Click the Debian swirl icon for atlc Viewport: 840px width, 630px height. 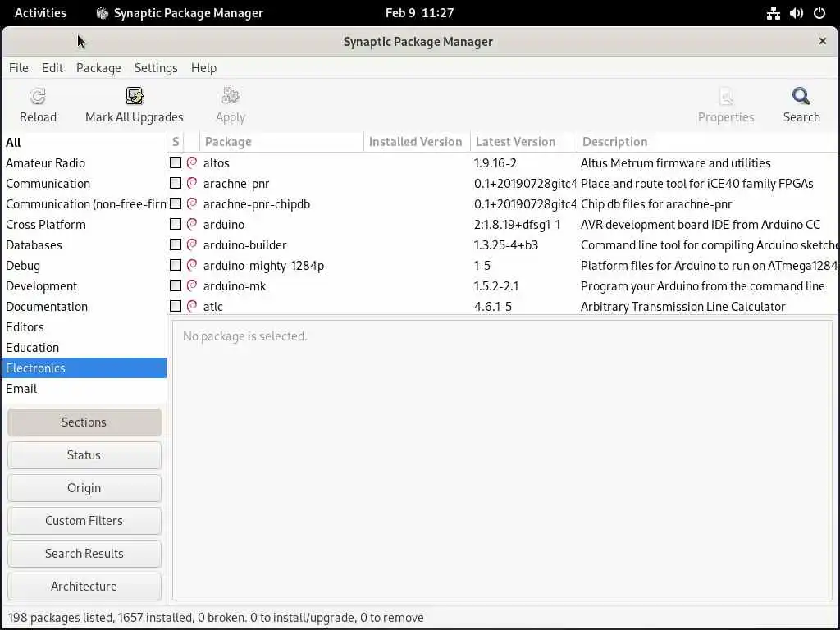(x=192, y=307)
